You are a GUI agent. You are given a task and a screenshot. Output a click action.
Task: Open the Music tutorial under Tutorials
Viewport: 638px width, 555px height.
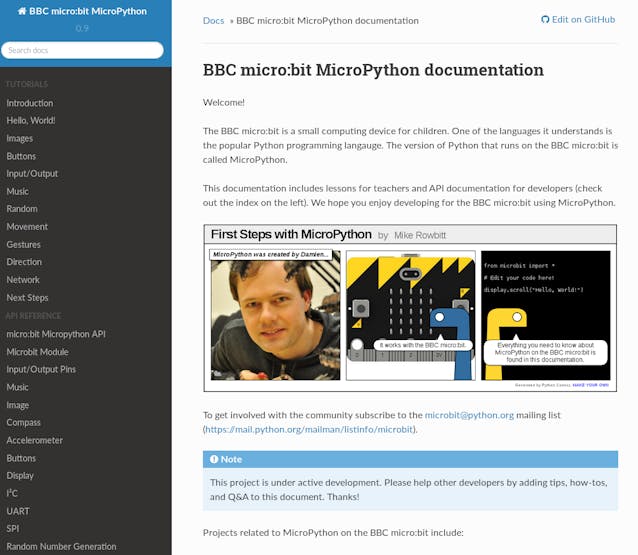coord(17,191)
